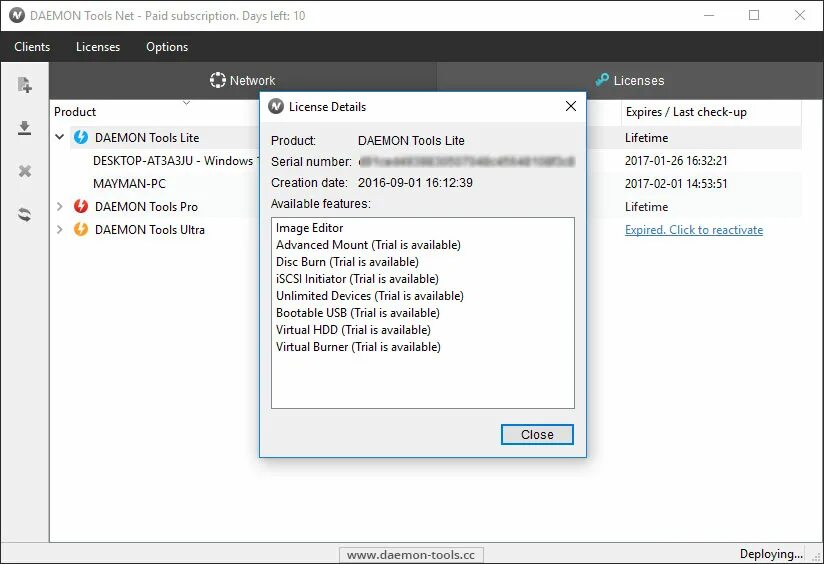Select Image Editor in features list
Image resolution: width=824 pixels, height=564 pixels.
pos(310,228)
